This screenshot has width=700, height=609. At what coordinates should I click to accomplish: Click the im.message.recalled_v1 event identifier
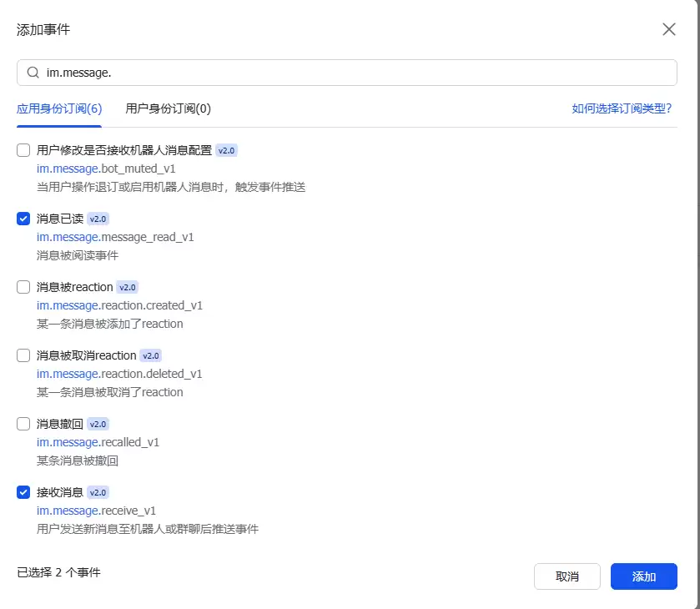click(98, 442)
